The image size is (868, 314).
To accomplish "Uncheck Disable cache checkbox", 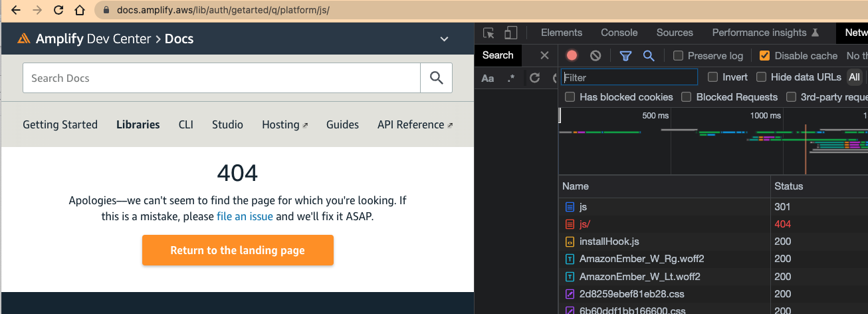I will pyautogui.click(x=764, y=56).
